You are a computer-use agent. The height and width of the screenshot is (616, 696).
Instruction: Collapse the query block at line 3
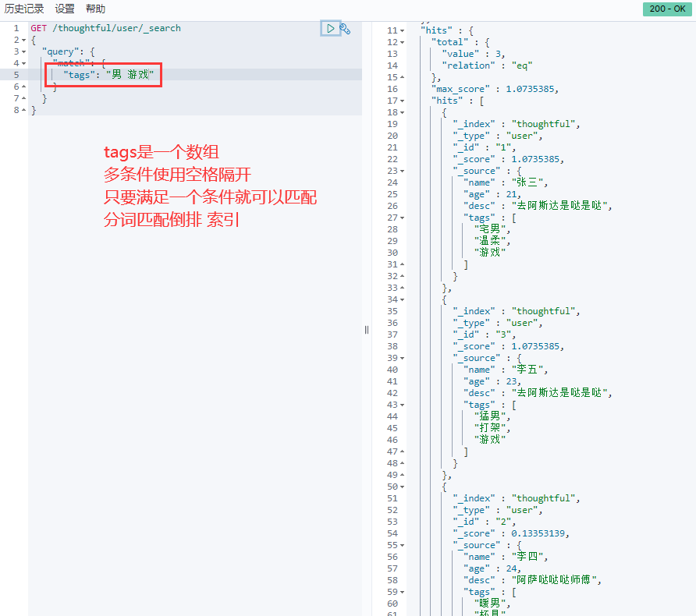24,52
